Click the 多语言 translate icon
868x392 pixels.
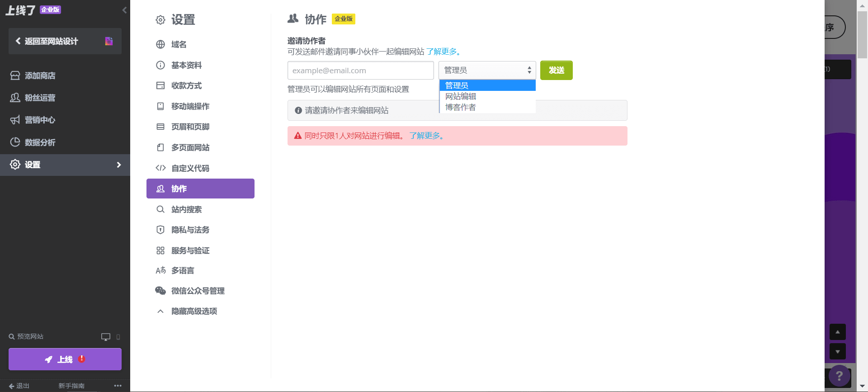pos(160,270)
